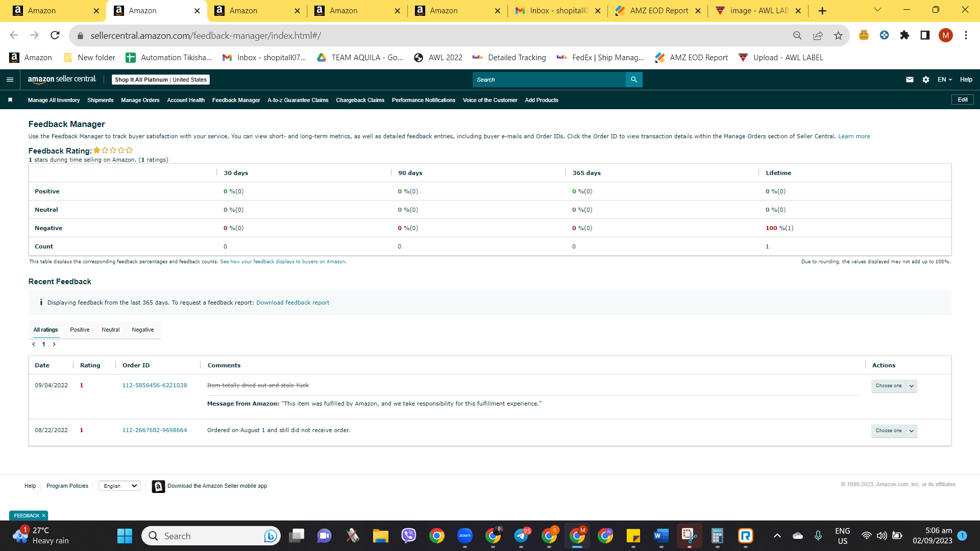Switch to the Negative feedback tab
This screenshot has height=551, width=980.
(143, 330)
